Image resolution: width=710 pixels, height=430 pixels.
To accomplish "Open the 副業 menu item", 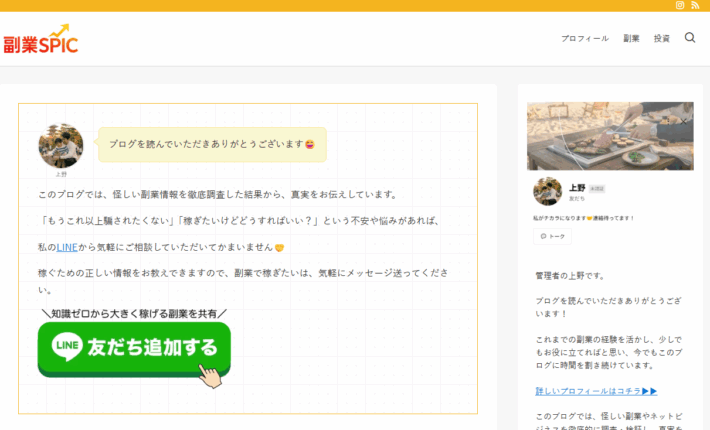I will [x=631, y=38].
